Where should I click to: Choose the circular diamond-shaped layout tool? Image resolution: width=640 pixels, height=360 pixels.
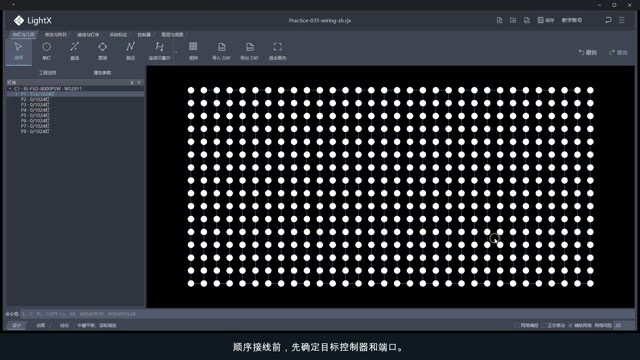coord(102,51)
